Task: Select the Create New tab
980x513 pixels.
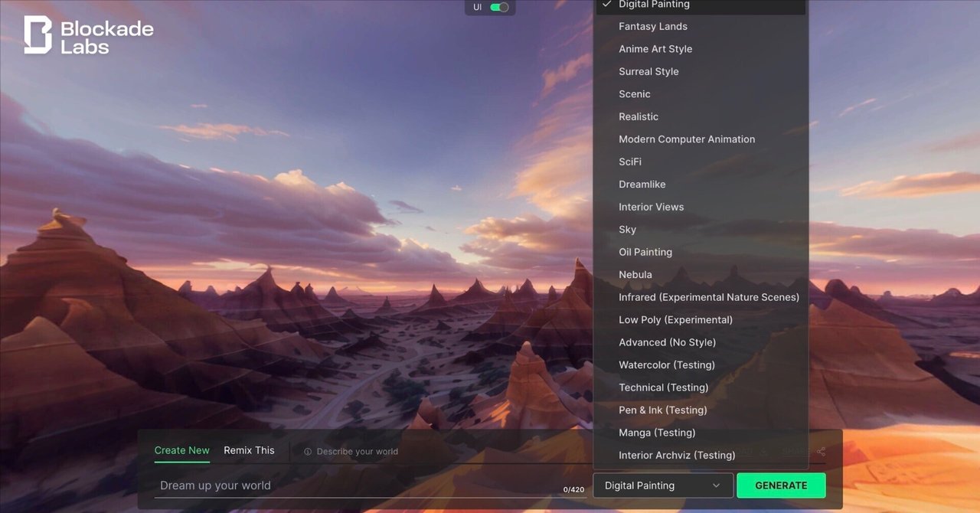Action: [x=181, y=450]
